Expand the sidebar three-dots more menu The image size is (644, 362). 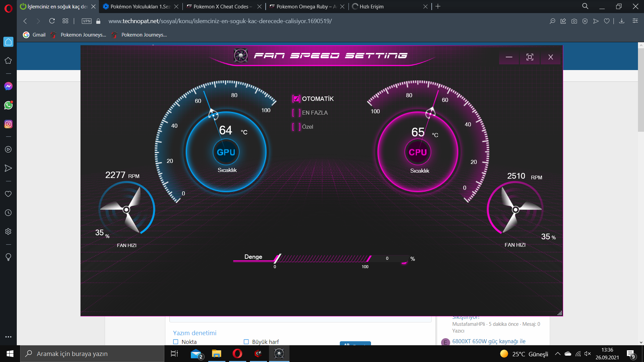pyautogui.click(x=8, y=337)
